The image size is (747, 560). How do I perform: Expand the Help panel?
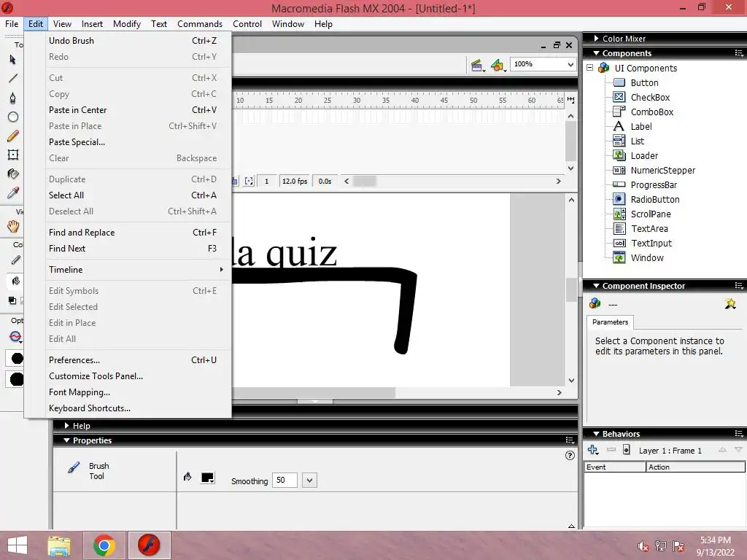coord(66,426)
